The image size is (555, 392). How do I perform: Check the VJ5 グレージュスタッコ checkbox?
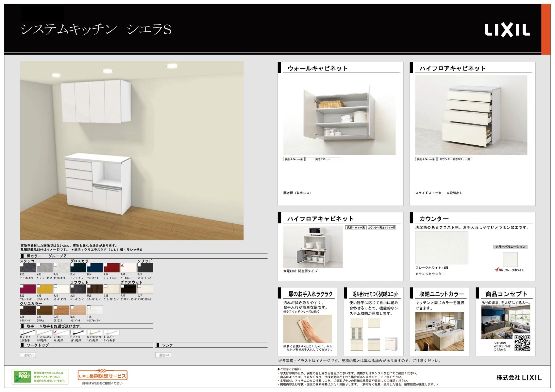39,265
